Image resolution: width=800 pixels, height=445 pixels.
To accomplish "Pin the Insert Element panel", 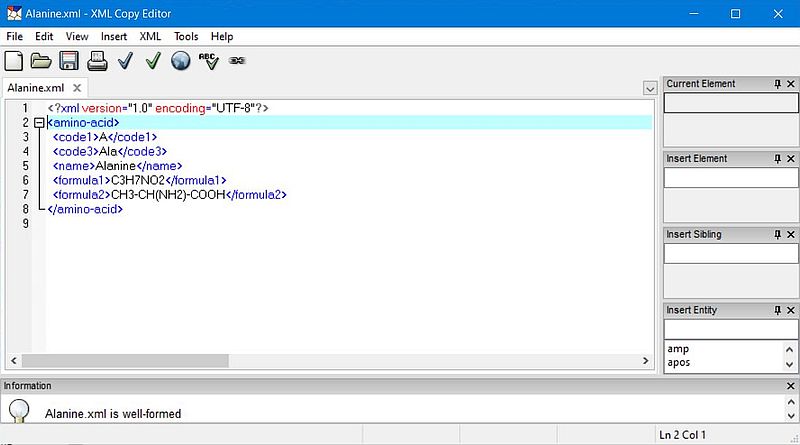I will point(778,159).
